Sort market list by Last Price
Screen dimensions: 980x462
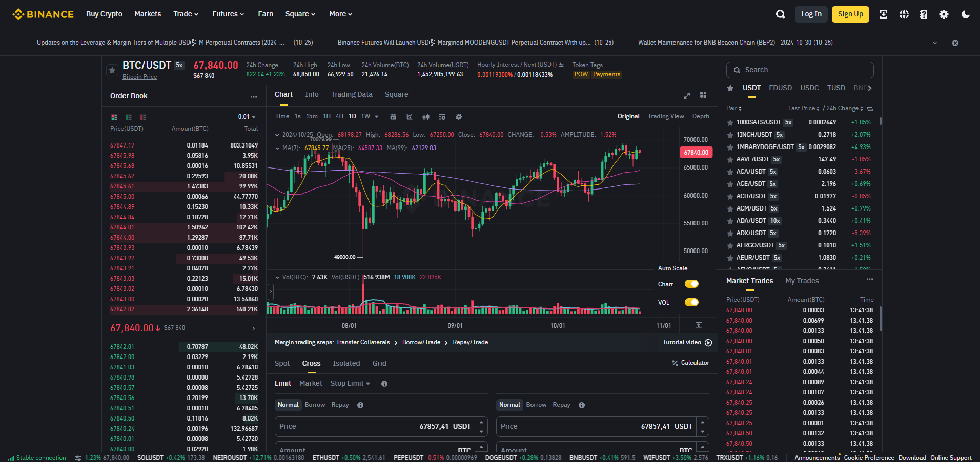tap(803, 108)
